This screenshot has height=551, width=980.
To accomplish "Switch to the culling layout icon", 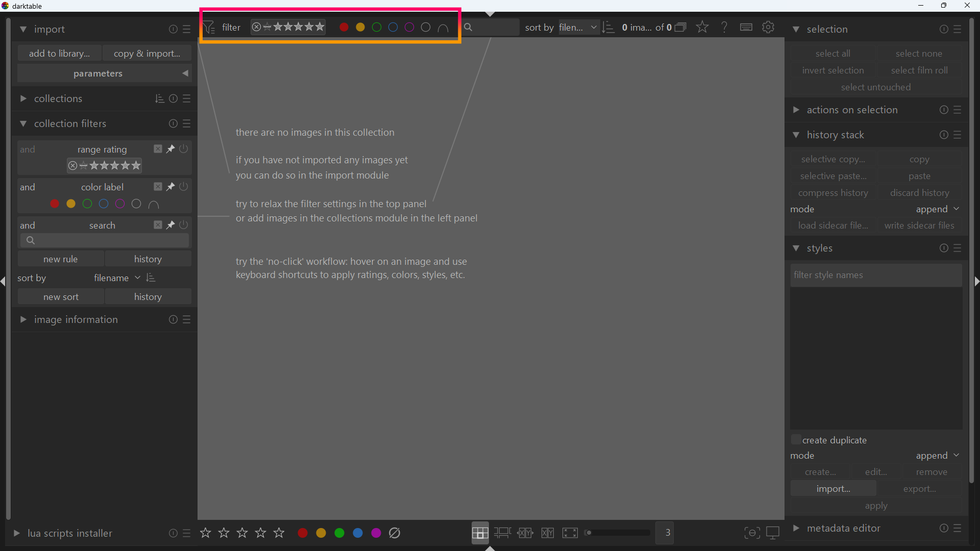I will [525, 533].
